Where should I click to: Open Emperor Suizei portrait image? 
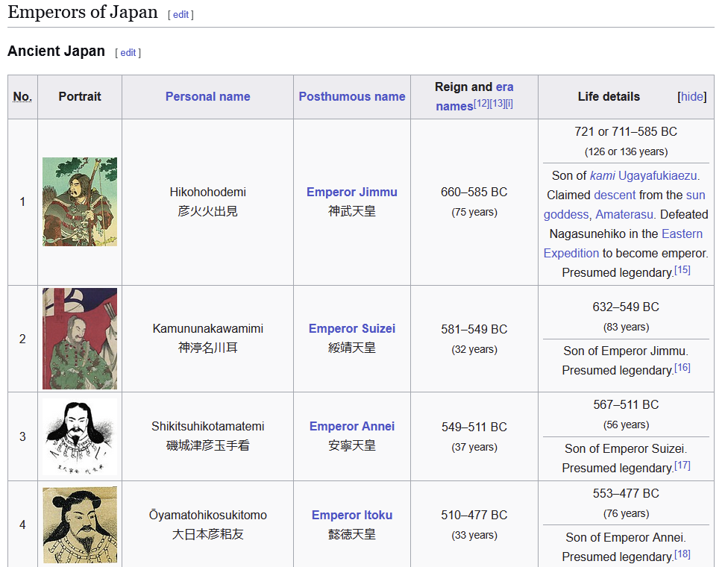80,339
